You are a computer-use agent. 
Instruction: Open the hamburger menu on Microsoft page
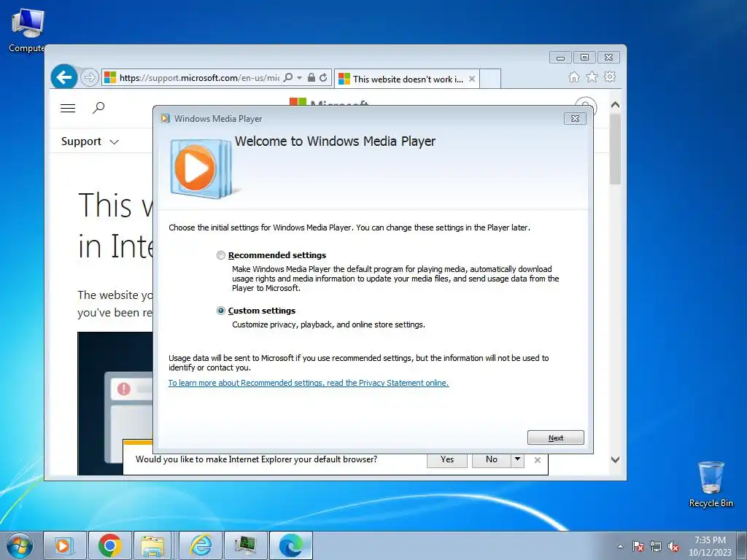point(68,108)
